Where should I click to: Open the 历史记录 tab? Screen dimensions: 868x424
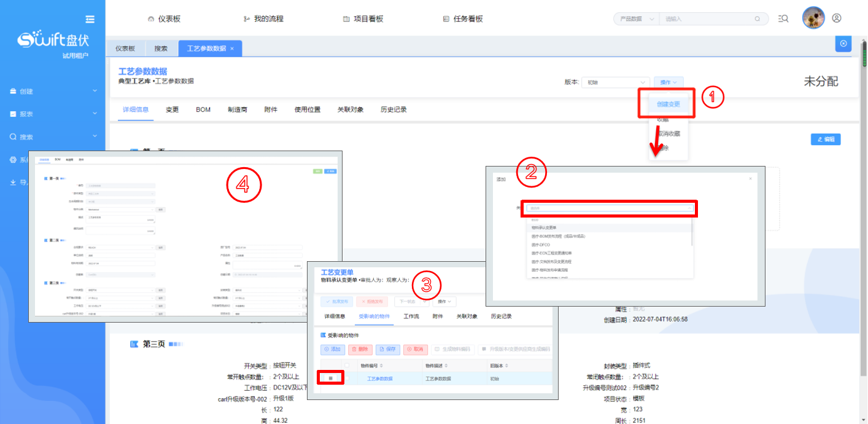coord(393,109)
